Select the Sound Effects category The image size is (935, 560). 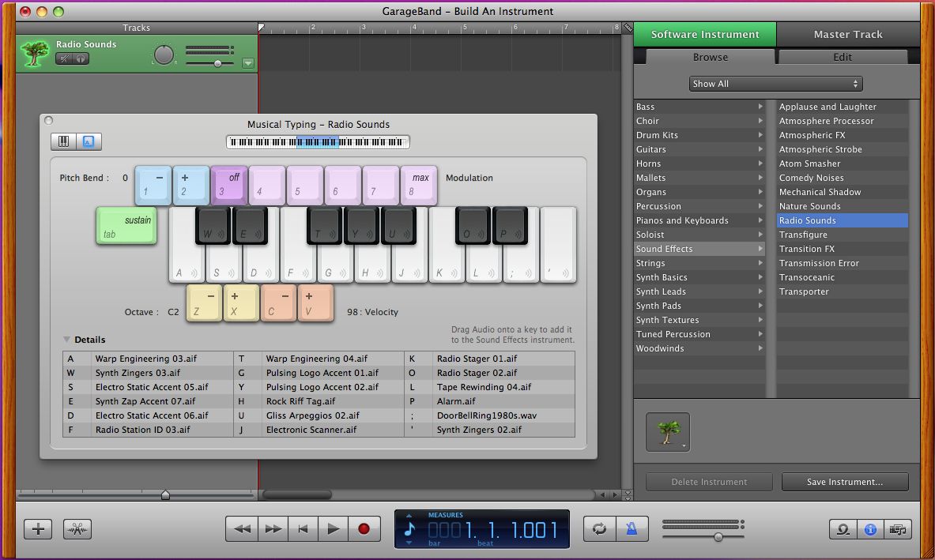(x=699, y=249)
